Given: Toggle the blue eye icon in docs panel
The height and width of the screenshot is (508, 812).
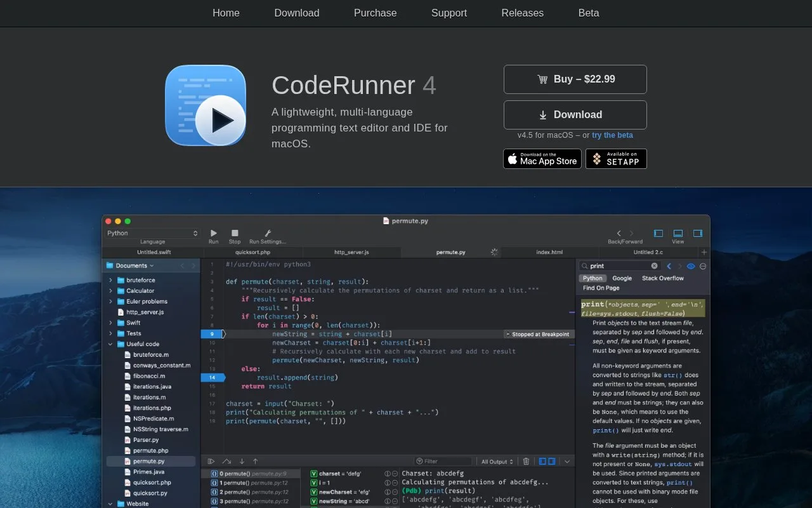Looking at the screenshot, I should point(691,266).
